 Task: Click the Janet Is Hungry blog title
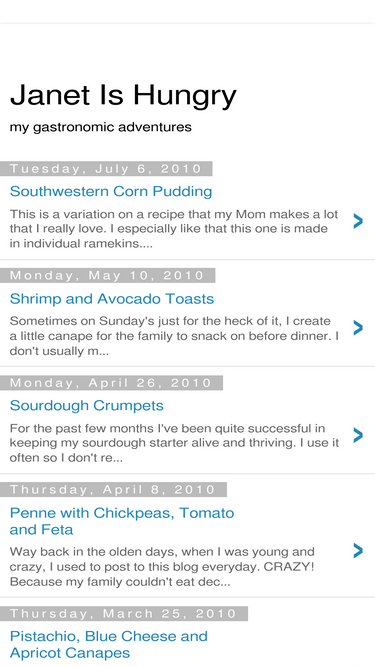tap(123, 95)
